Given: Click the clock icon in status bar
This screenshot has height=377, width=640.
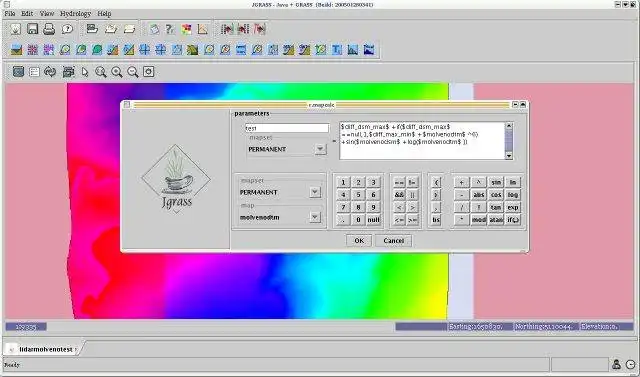Looking at the screenshot, I should tap(631, 364).
